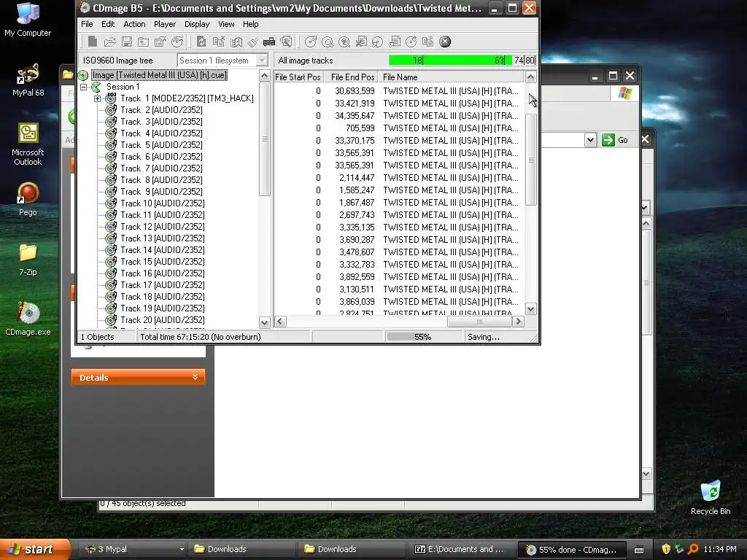Click track list scroll up arrow
Screen dimensions: 747x560
pyautogui.click(x=531, y=77)
